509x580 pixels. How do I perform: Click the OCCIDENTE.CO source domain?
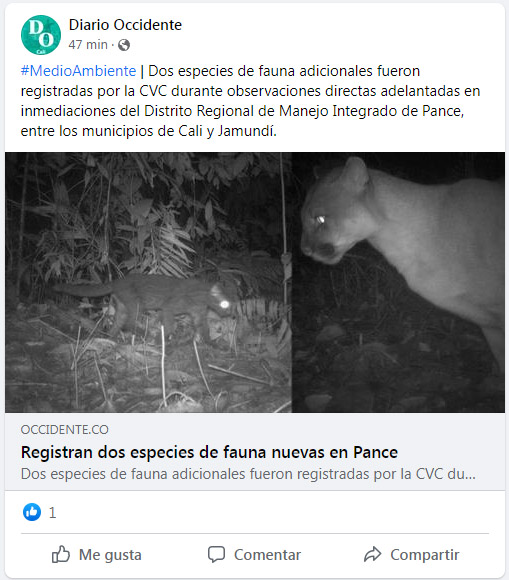click(65, 430)
